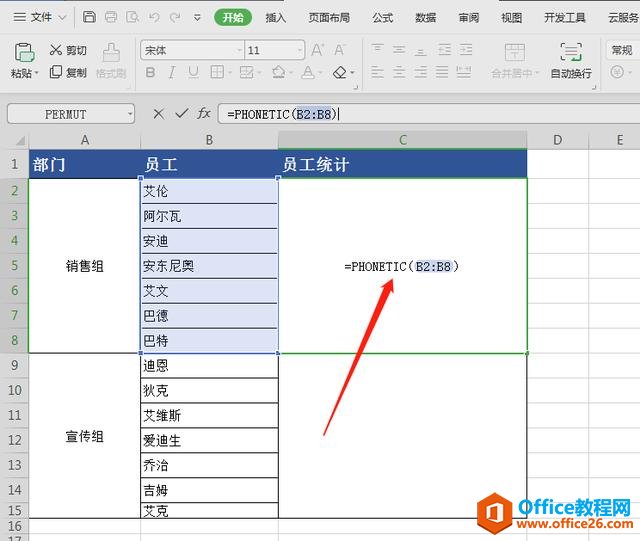Toggle Bold formatting

tap(150, 73)
